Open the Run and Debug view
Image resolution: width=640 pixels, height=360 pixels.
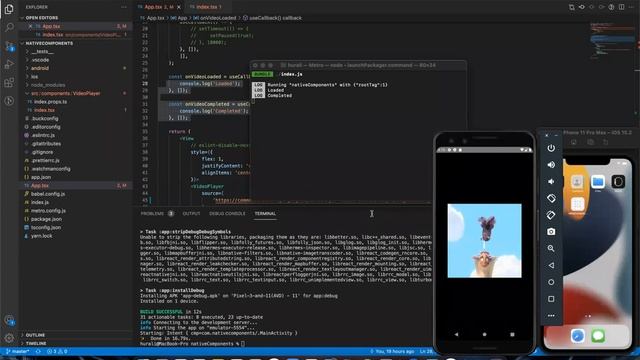[x=9, y=64]
